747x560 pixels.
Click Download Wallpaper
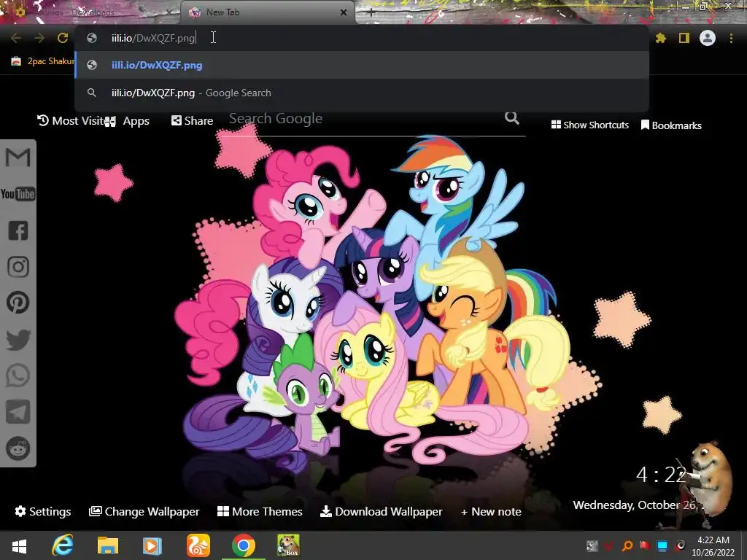381,511
